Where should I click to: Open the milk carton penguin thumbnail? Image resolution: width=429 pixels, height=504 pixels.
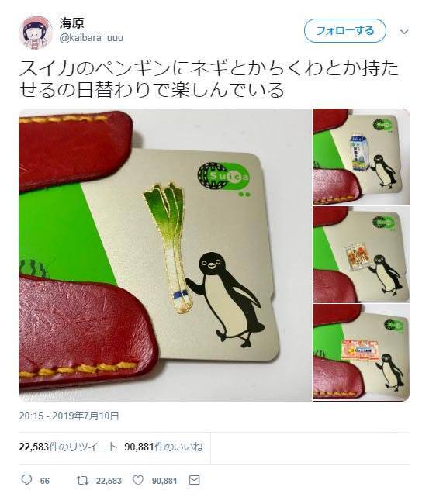[361, 157]
